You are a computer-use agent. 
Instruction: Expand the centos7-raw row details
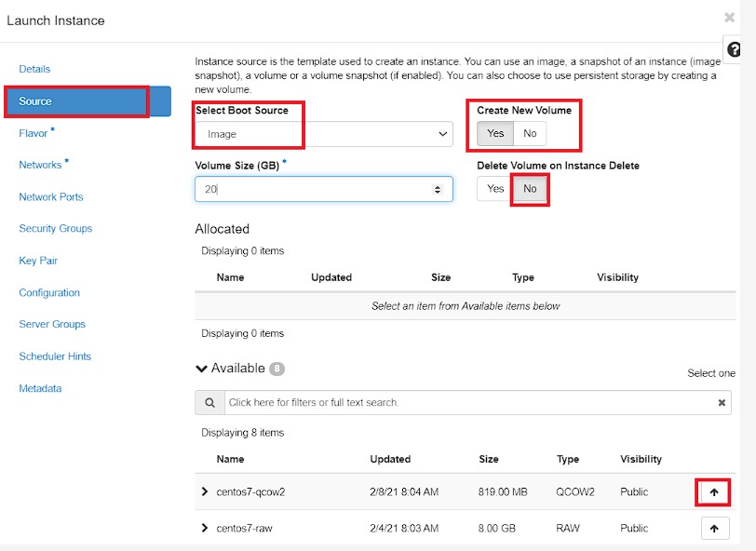tap(205, 528)
